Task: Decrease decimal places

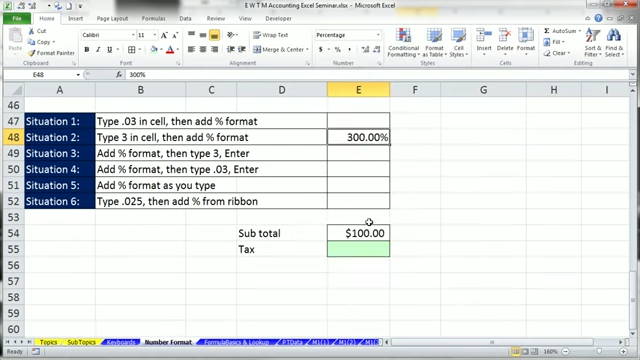Action: (x=376, y=49)
